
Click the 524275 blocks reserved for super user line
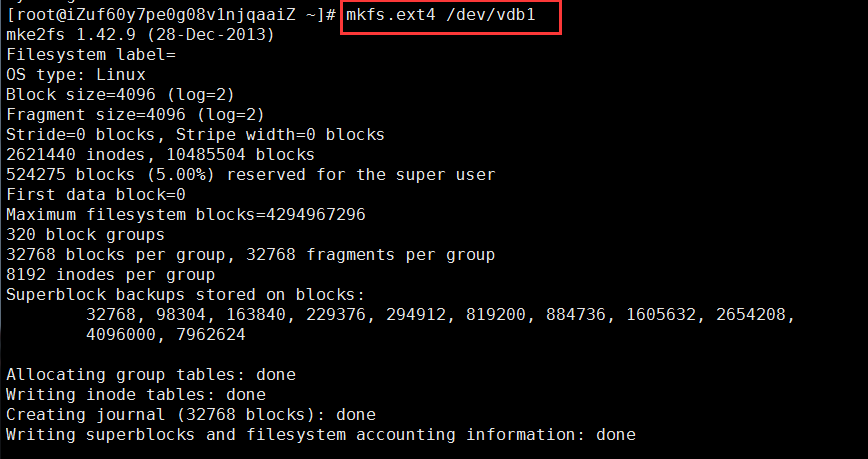(x=250, y=175)
